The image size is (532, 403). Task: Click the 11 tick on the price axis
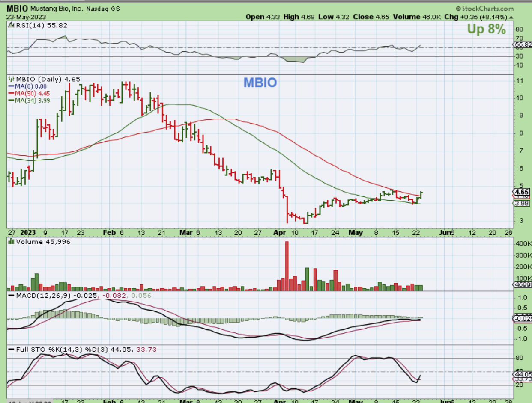click(520, 80)
